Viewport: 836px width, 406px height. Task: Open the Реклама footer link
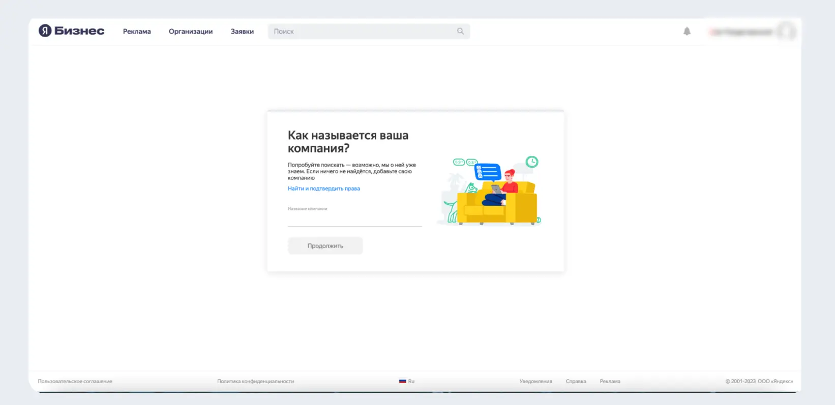(610, 381)
